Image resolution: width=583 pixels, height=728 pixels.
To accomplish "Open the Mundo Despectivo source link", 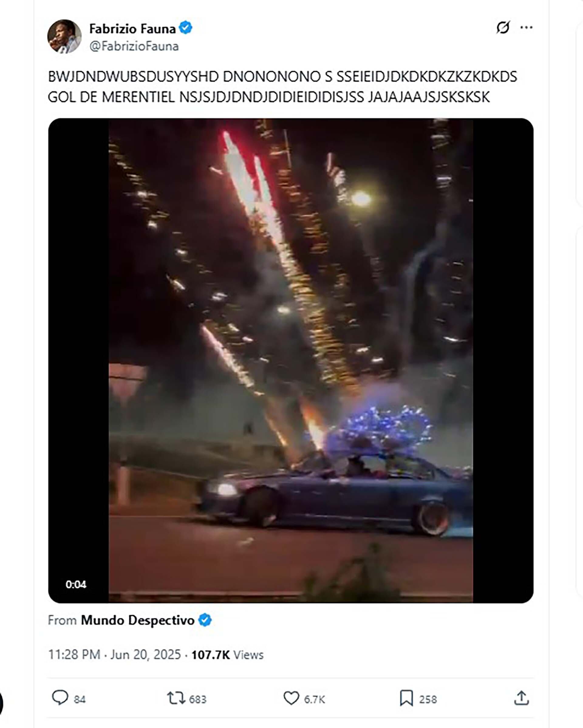I will pyautogui.click(x=138, y=620).
